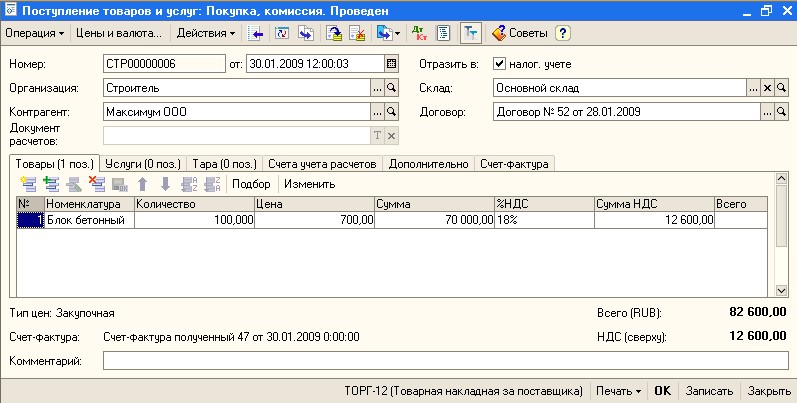
Task: Open selection list for Договор
Action: (767, 112)
